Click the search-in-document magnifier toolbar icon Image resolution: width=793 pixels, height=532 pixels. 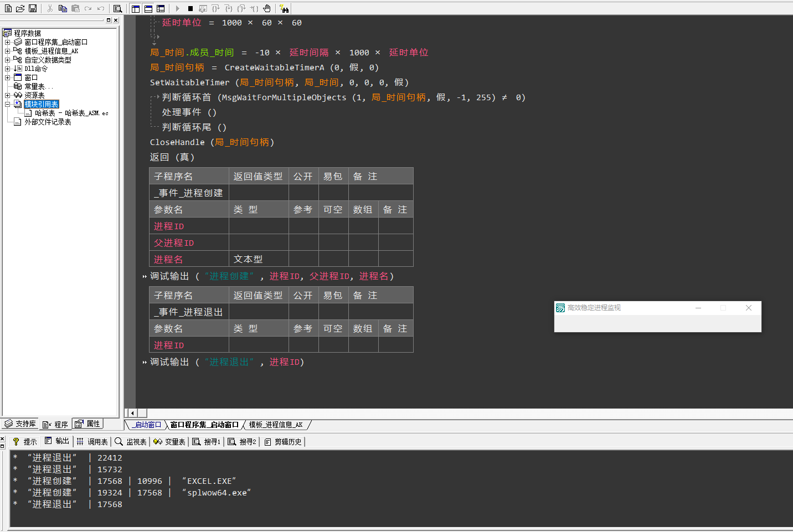117,8
